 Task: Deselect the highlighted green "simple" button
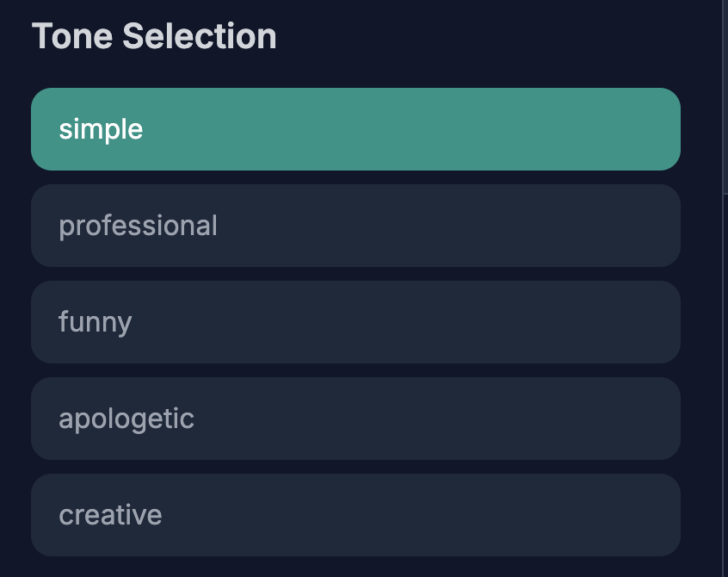(x=355, y=129)
